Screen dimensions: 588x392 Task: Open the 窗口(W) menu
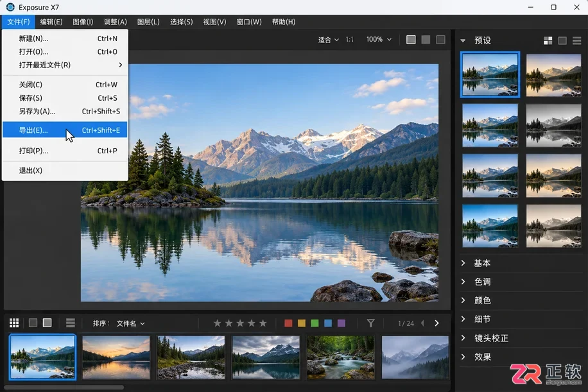249,22
